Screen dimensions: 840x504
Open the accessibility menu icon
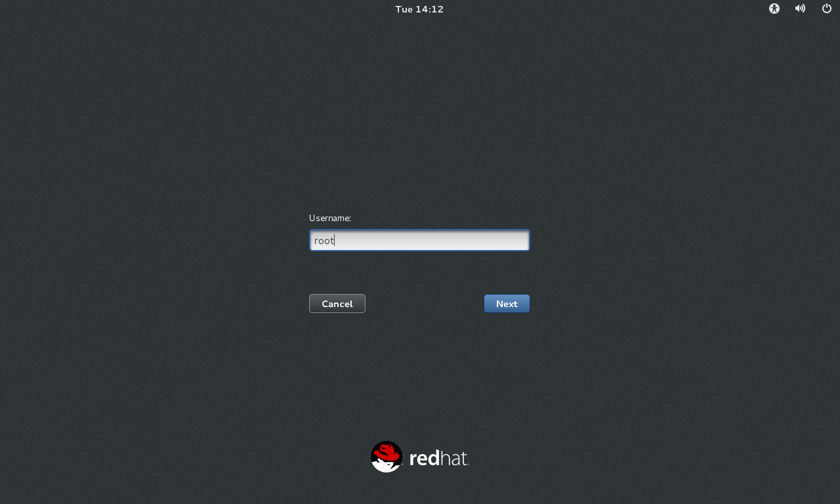774,9
